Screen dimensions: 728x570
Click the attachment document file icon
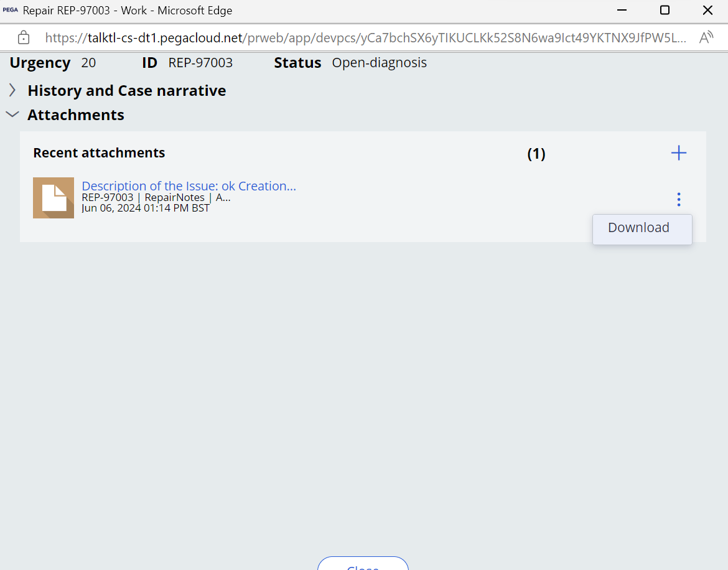click(54, 198)
